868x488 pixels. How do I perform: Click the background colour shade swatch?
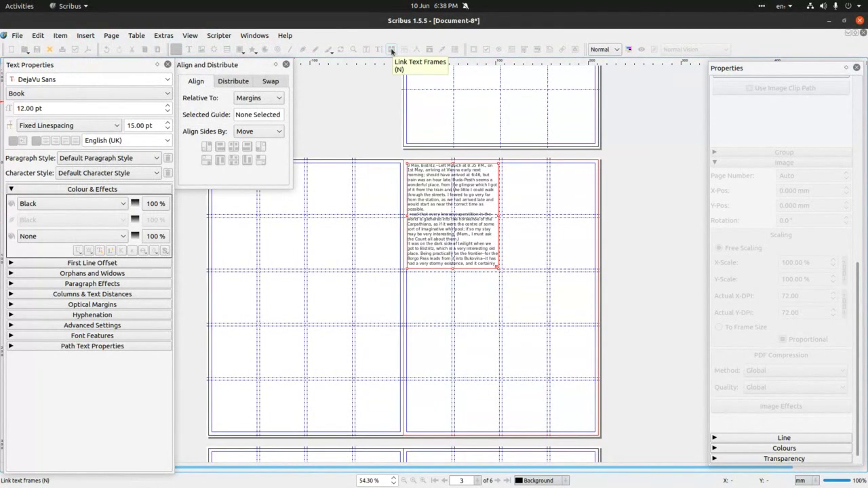pos(135,236)
